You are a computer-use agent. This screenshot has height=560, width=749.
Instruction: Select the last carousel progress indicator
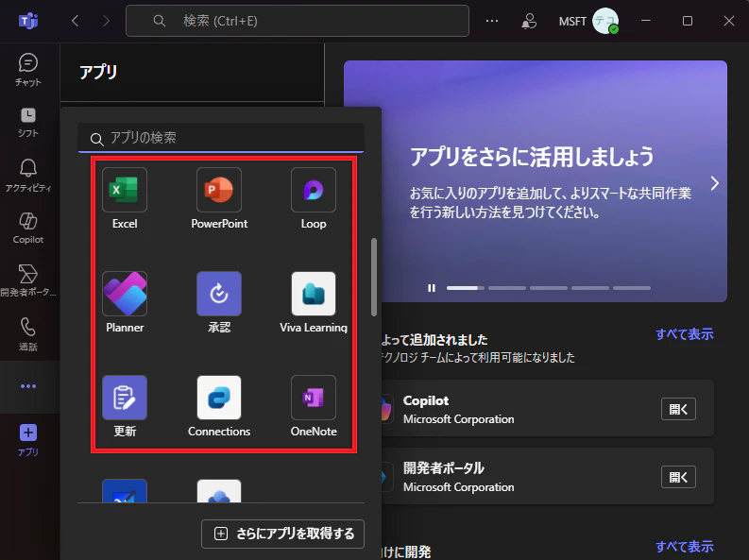click(x=632, y=288)
